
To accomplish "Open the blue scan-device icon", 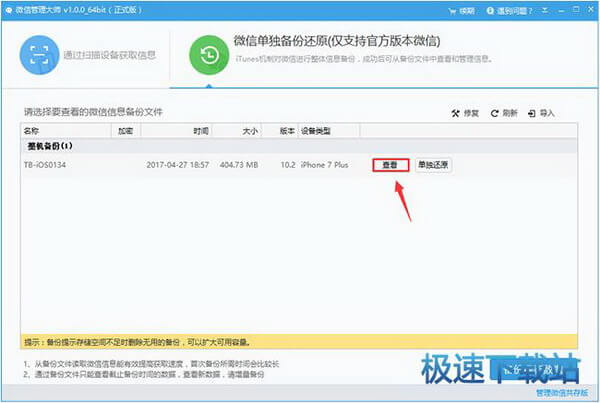I will tap(39, 55).
